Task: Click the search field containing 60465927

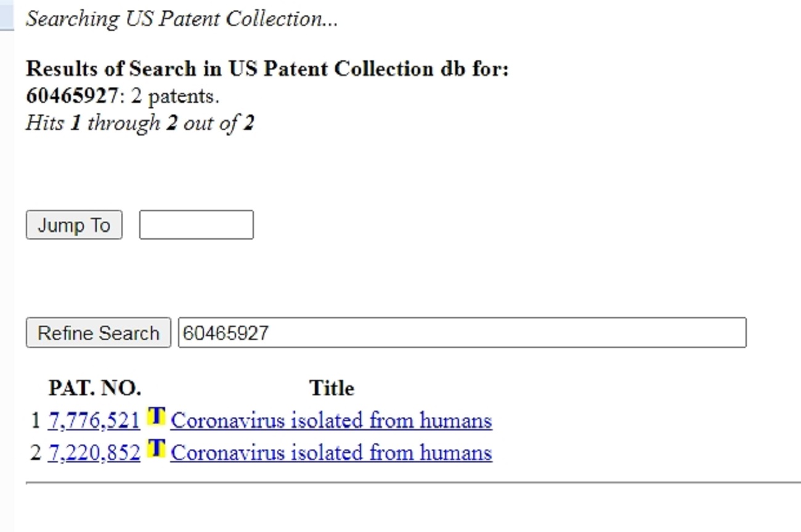Action: (x=462, y=332)
